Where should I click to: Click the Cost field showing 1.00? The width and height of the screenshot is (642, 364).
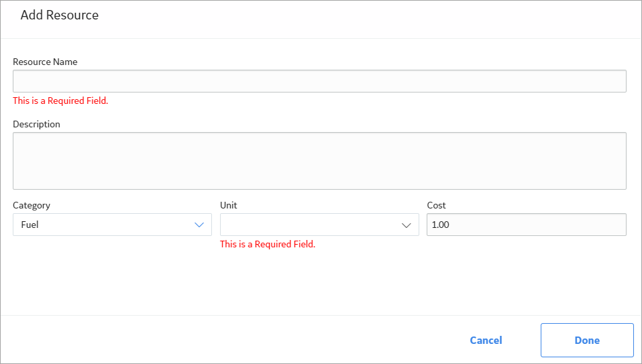[x=527, y=225]
